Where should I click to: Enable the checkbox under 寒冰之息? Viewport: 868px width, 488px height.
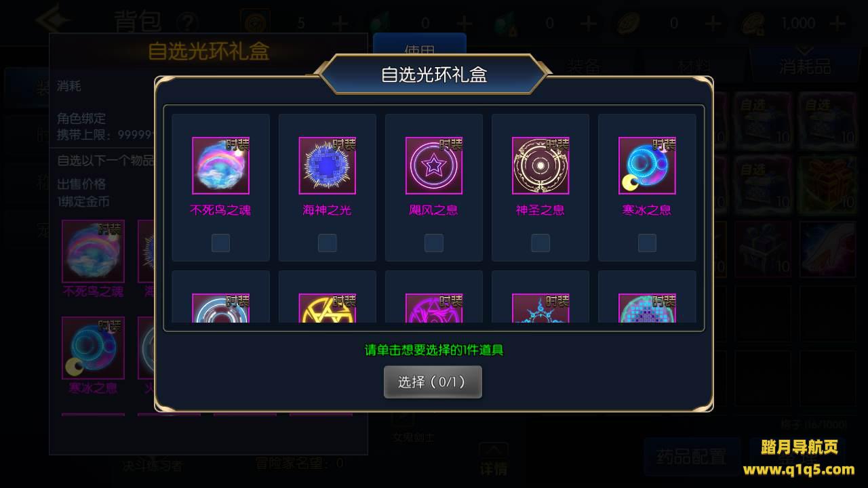[647, 243]
